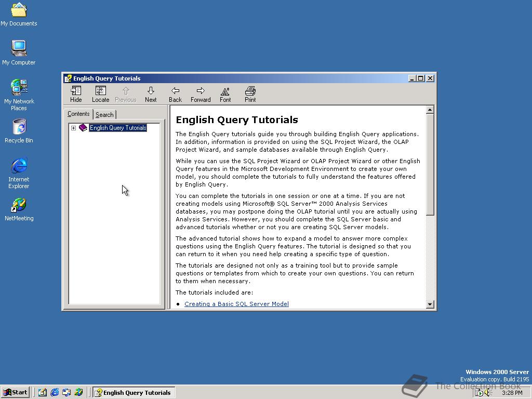Click the volume speaker tray icon

[x=487, y=393]
